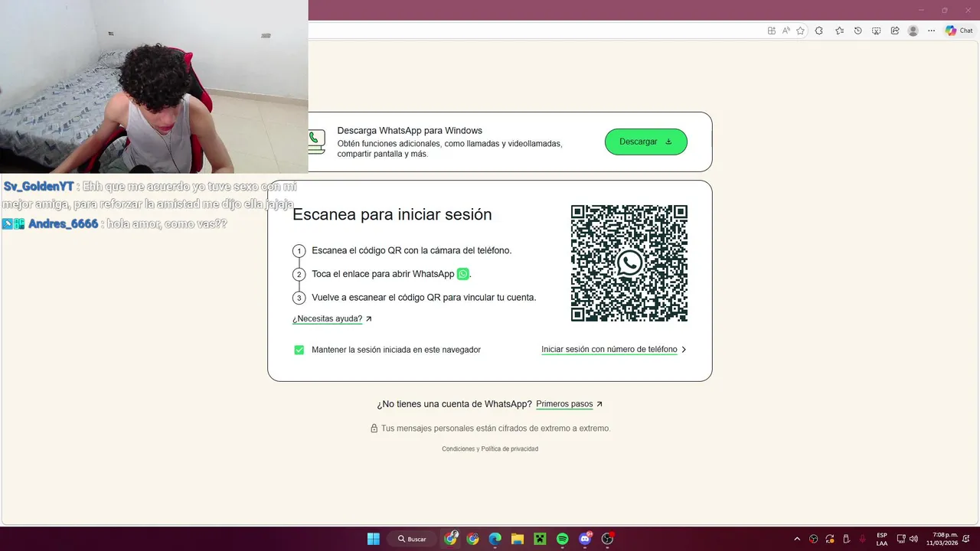This screenshot has width=980, height=551.
Task: Open Spotify from taskbar
Action: [x=562, y=539]
